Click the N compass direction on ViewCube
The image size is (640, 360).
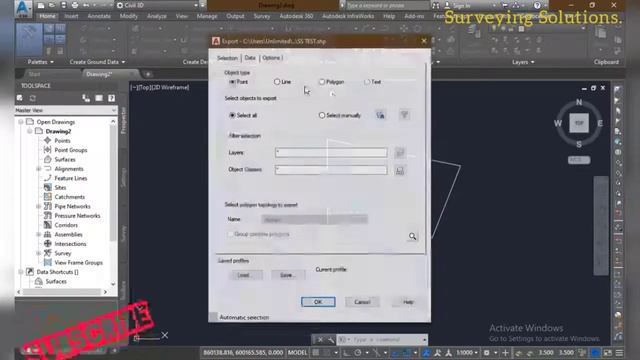pos(579,102)
